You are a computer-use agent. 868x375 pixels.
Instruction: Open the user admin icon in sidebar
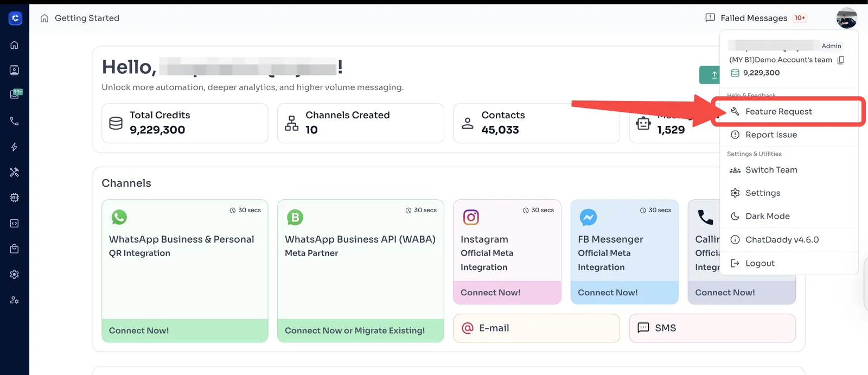click(x=15, y=300)
